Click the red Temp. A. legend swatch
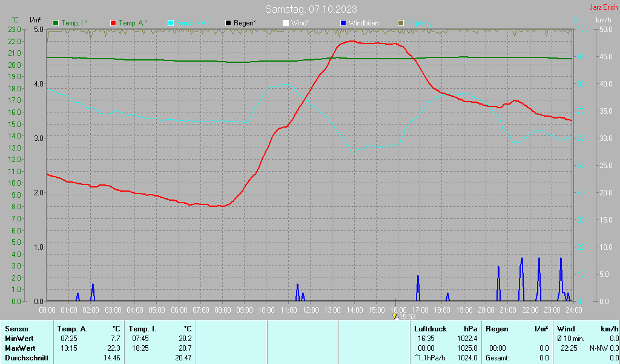Image resolution: width=620 pixels, height=364 pixels. 113,24
